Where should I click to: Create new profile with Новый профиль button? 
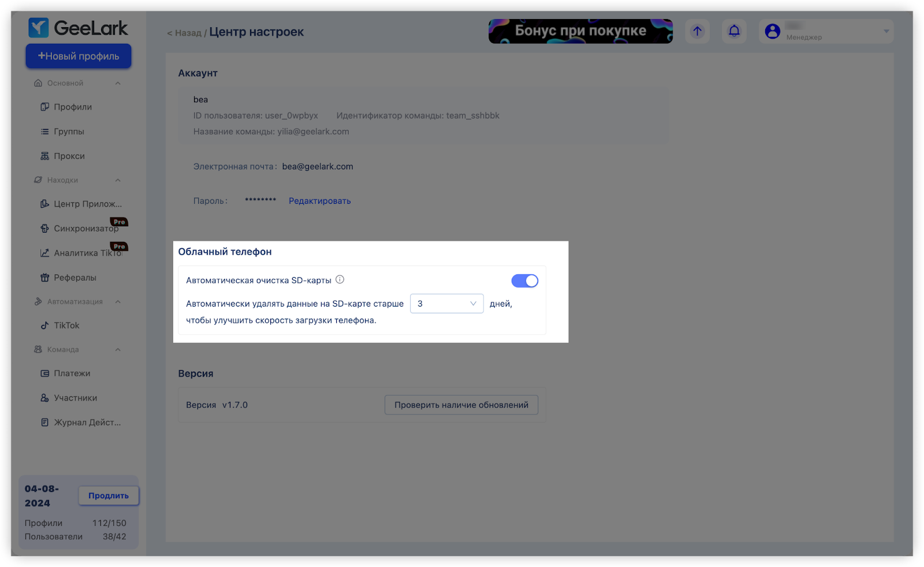[x=79, y=56]
